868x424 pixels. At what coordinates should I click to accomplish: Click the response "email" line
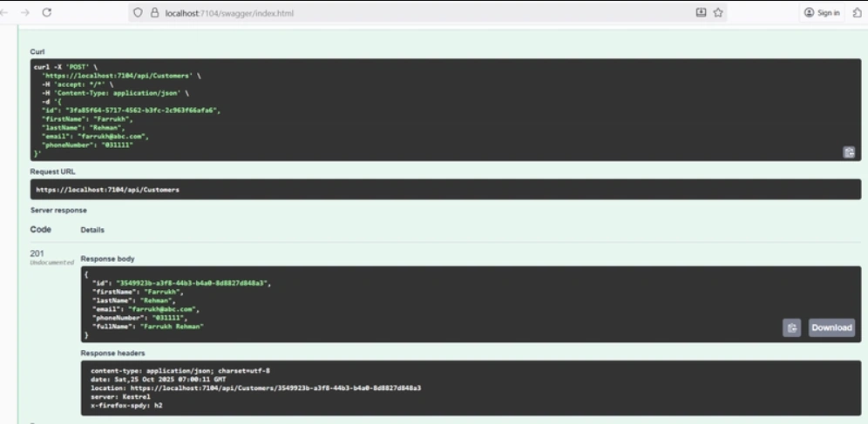146,309
